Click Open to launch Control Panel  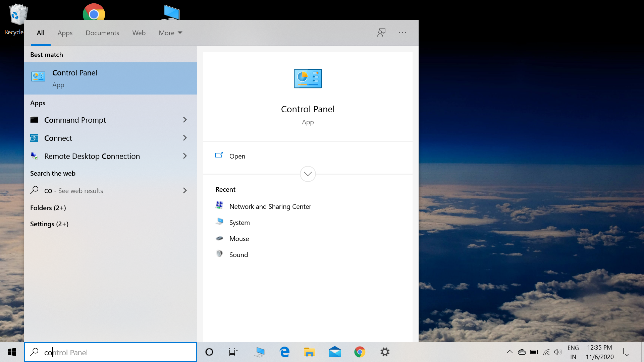[237, 156]
